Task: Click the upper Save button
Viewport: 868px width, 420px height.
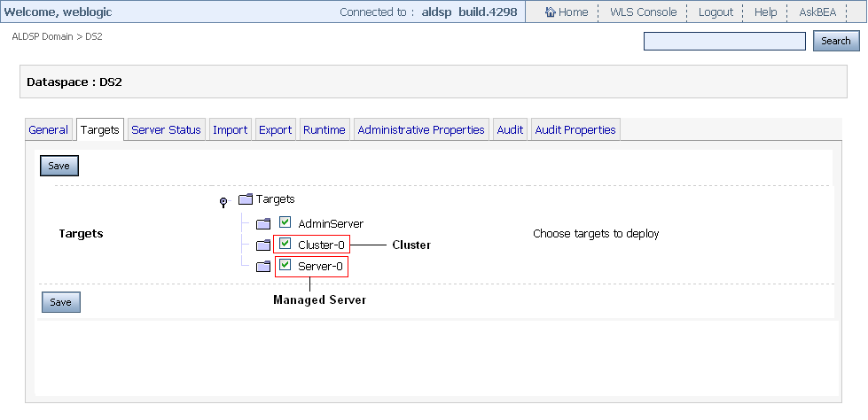Action: point(59,166)
